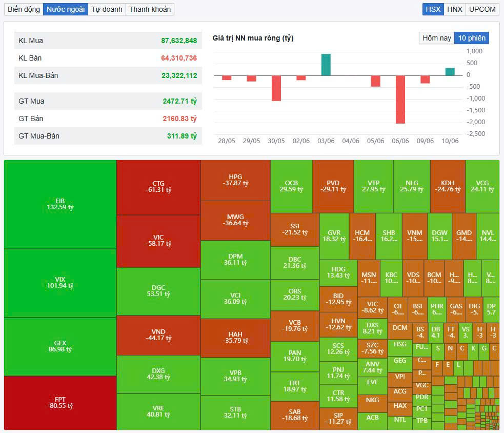Switch to the HNX exchange
The height and width of the screenshot is (433, 504).
point(454,9)
